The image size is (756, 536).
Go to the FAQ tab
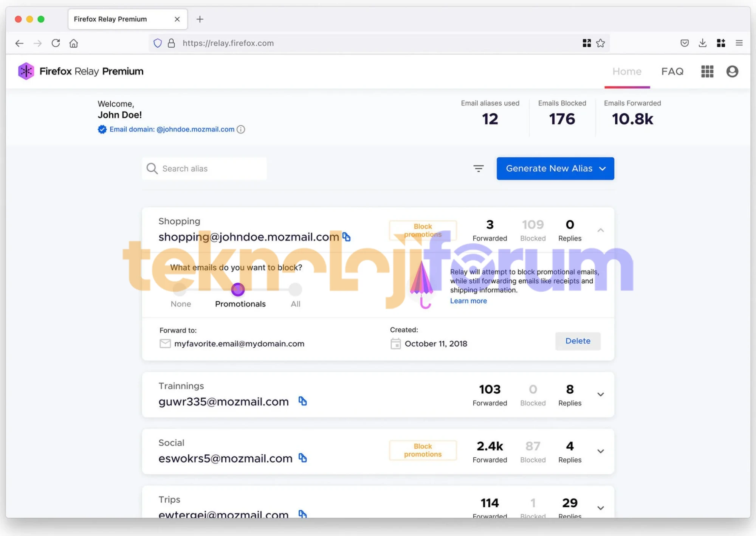[672, 71]
